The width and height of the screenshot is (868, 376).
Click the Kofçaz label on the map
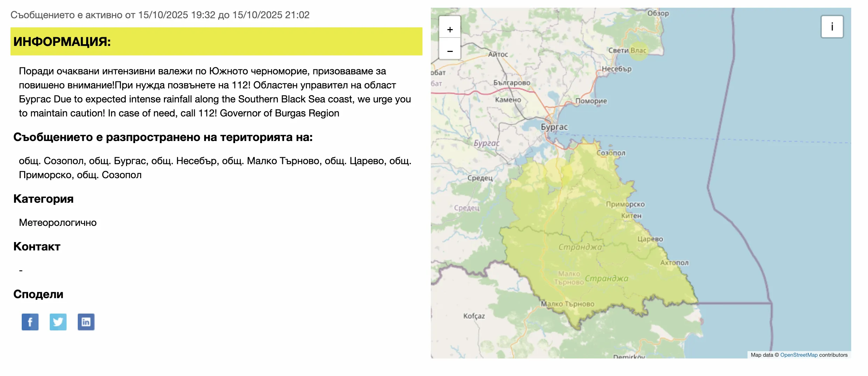coord(474,316)
